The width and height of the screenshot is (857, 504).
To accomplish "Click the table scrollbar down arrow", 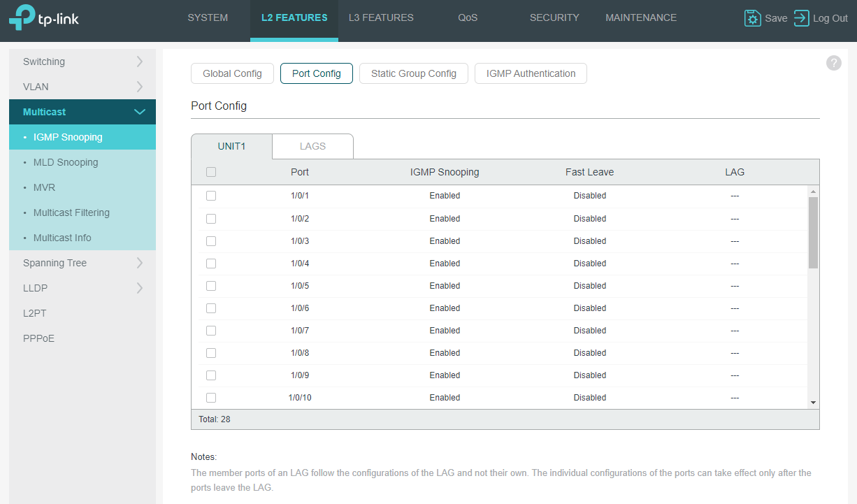I will (813, 403).
